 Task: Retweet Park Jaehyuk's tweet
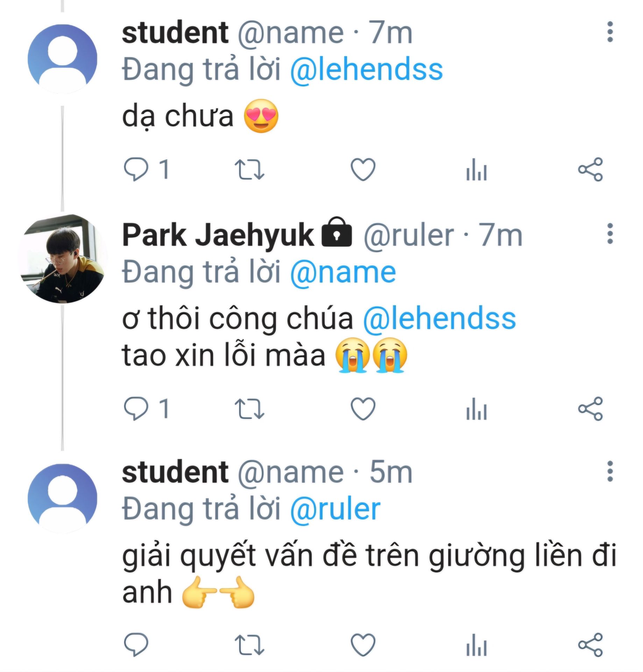(249, 409)
